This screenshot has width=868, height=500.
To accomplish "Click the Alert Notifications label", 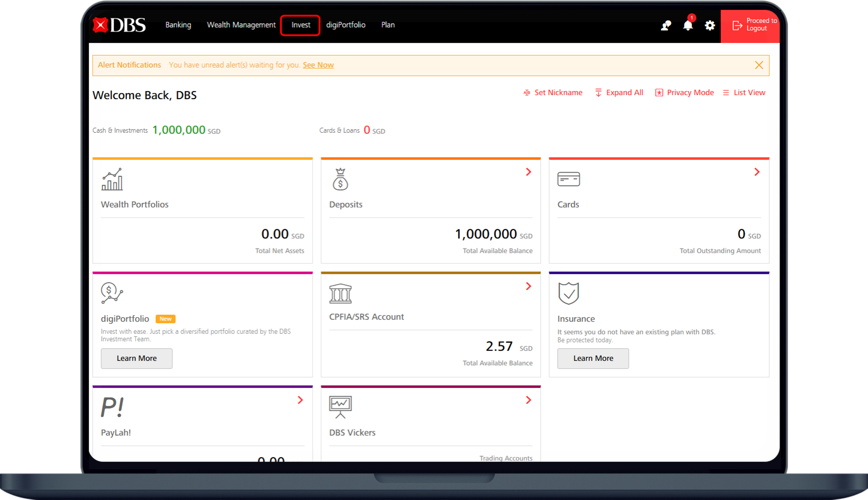I will [129, 65].
